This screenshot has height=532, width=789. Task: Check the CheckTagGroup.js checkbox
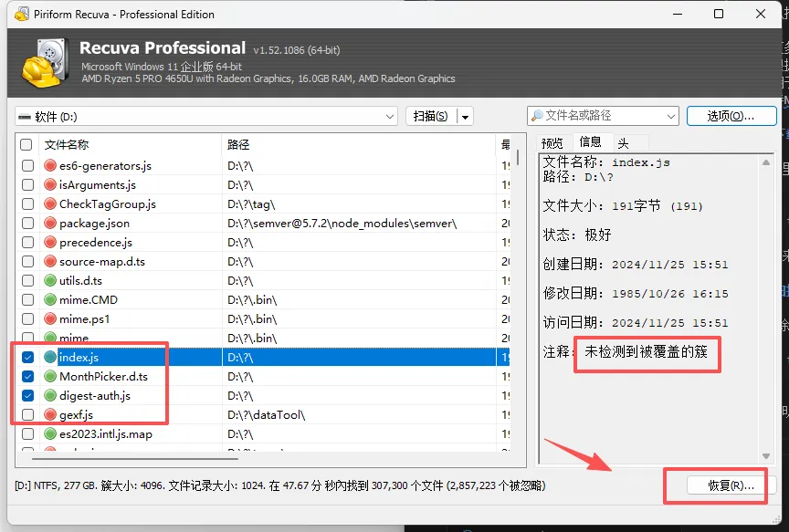(27, 203)
